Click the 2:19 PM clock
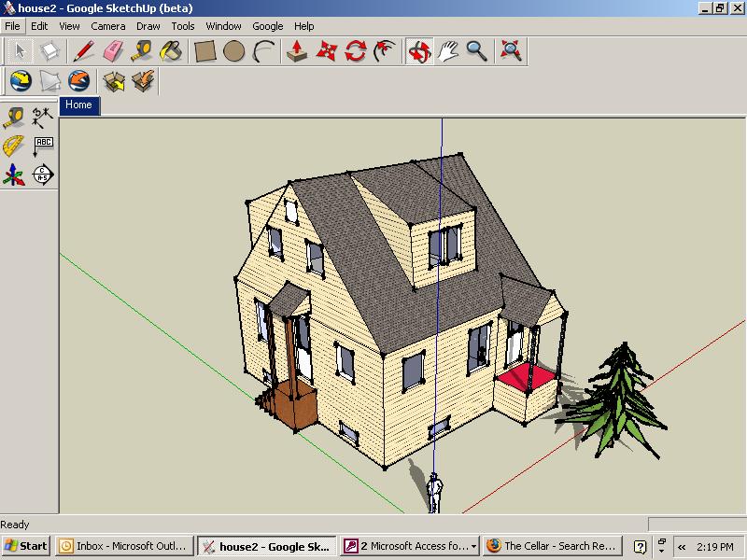Screen dimensions: 747x560 tap(715, 547)
